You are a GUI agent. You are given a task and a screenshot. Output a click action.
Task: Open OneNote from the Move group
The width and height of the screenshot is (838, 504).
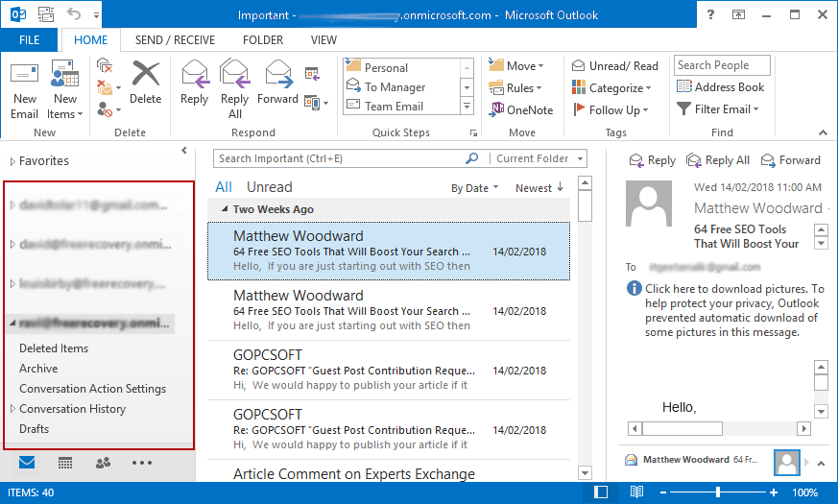(521, 109)
